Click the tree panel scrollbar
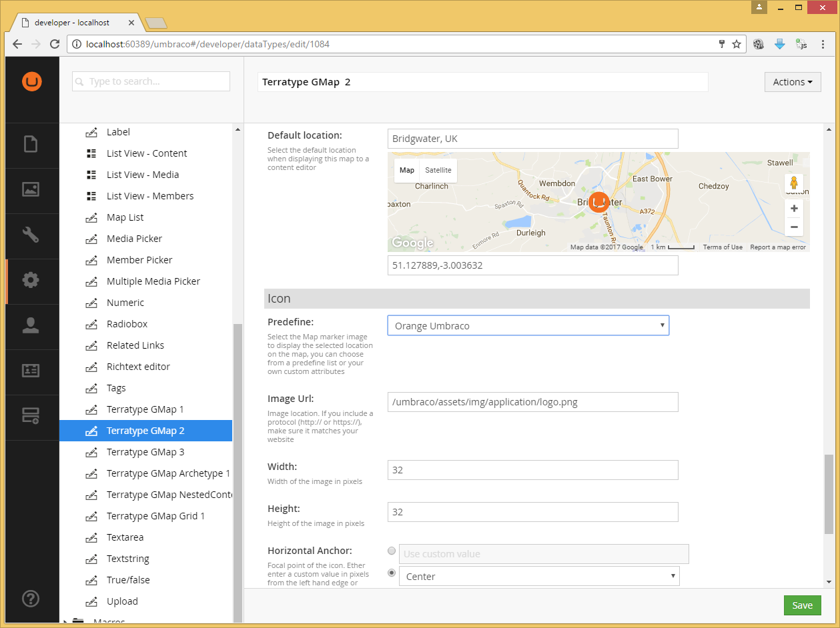The height and width of the screenshot is (628, 840). click(238, 472)
